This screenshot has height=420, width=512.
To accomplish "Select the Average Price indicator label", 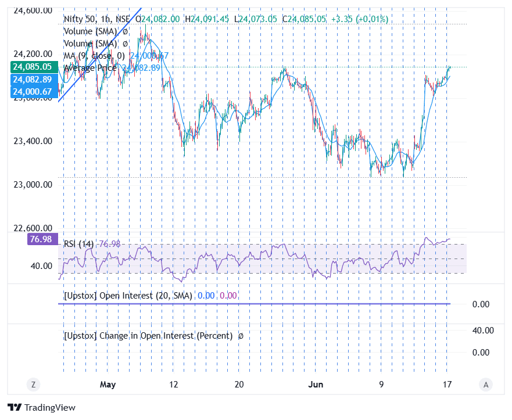I will [90, 68].
